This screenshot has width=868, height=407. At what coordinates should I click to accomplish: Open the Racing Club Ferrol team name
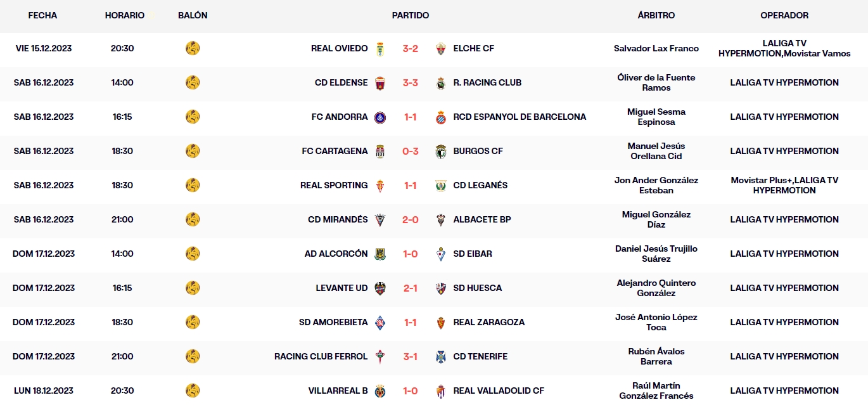(321, 357)
